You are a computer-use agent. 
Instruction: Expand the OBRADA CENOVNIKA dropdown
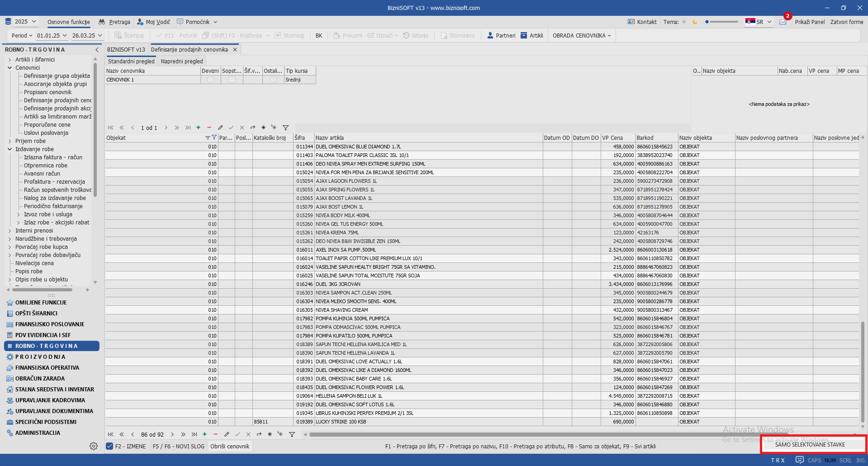(582, 35)
